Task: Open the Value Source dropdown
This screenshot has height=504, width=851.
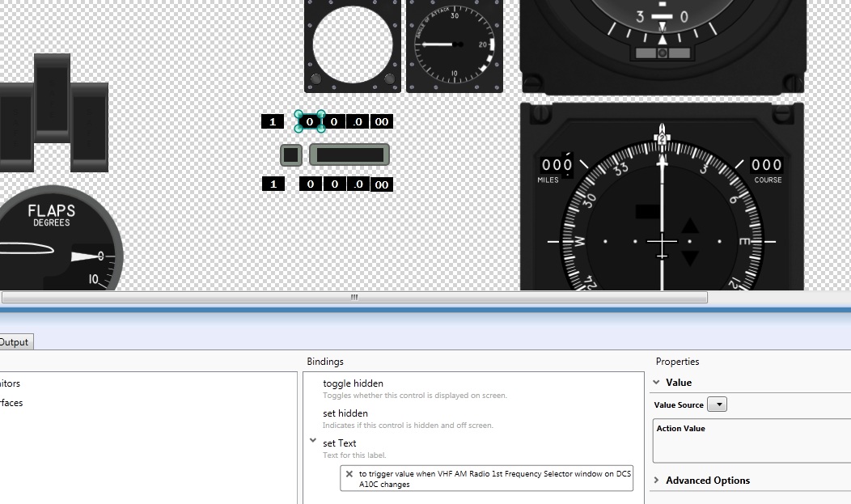Action: pyautogui.click(x=717, y=404)
